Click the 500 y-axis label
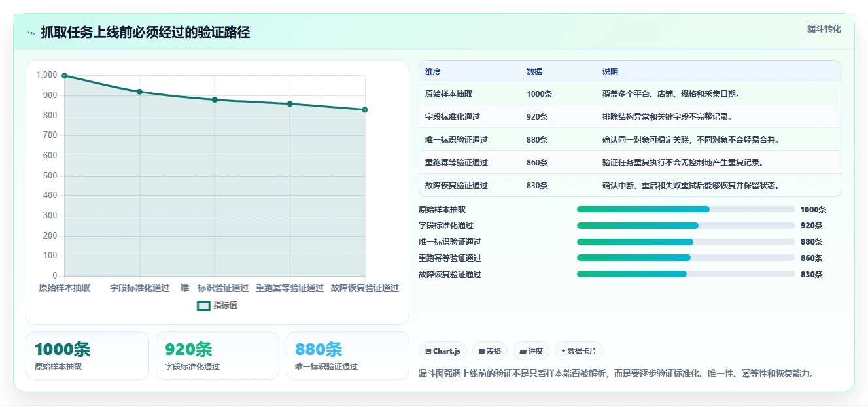This screenshot has height=406, width=868. click(50, 175)
